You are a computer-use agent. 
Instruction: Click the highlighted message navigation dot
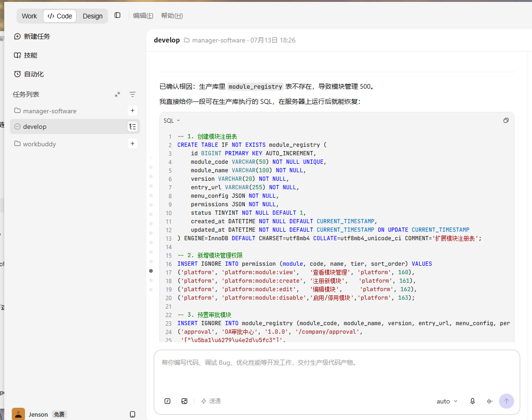point(151,271)
